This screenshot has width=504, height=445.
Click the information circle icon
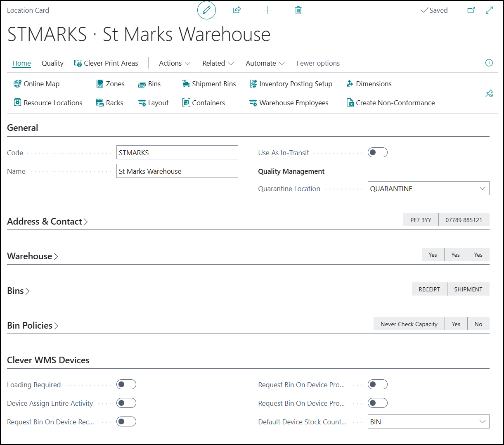[489, 63]
